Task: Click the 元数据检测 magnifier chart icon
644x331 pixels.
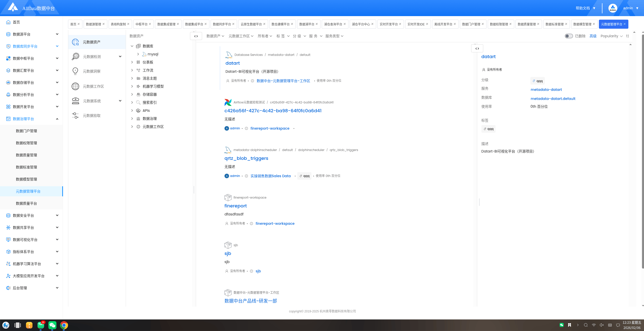Action: (75, 57)
